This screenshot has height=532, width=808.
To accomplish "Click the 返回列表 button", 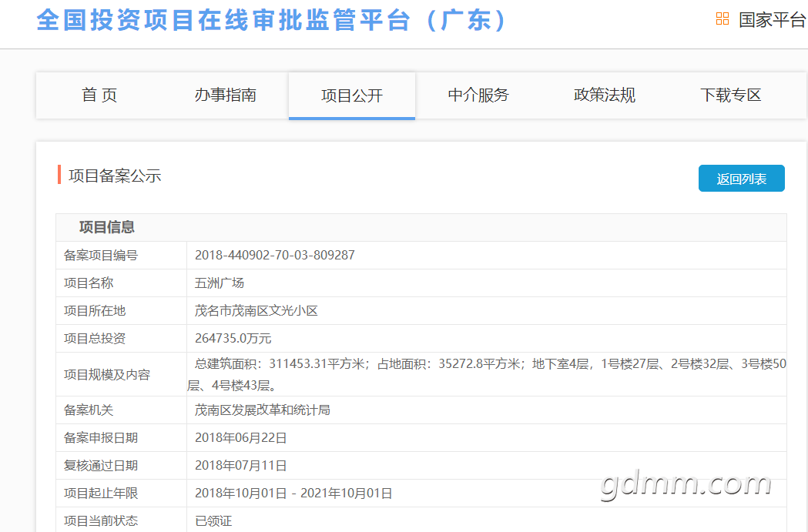I will click(742, 178).
